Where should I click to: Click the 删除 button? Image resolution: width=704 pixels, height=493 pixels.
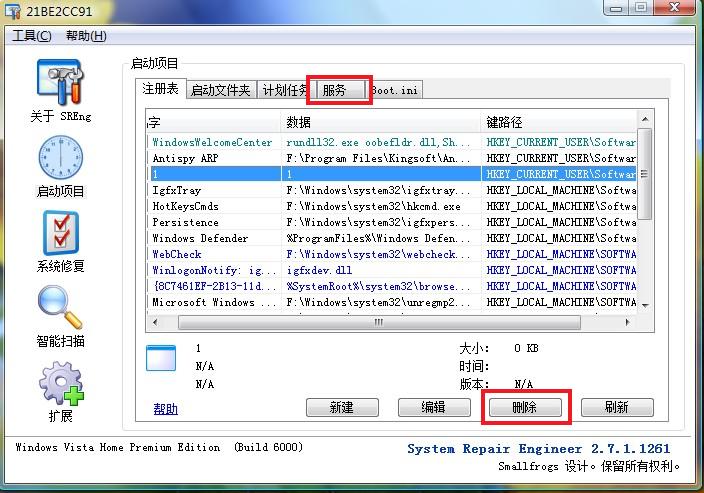[x=525, y=407]
